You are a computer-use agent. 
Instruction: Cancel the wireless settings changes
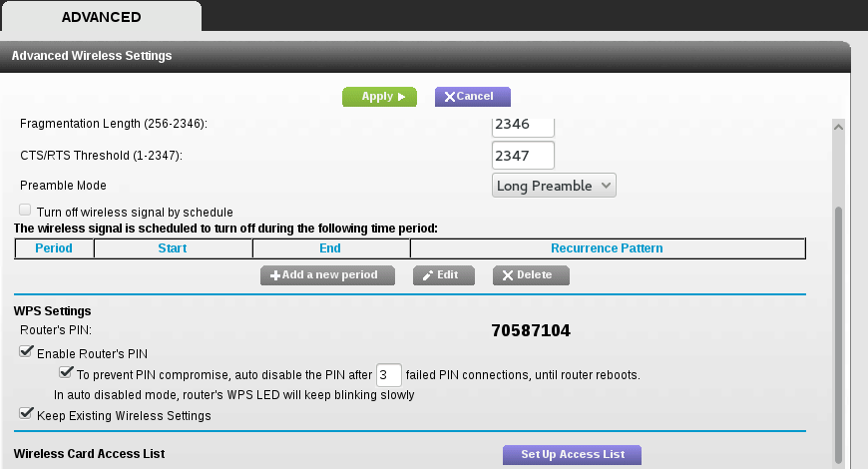tap(472, 97)
